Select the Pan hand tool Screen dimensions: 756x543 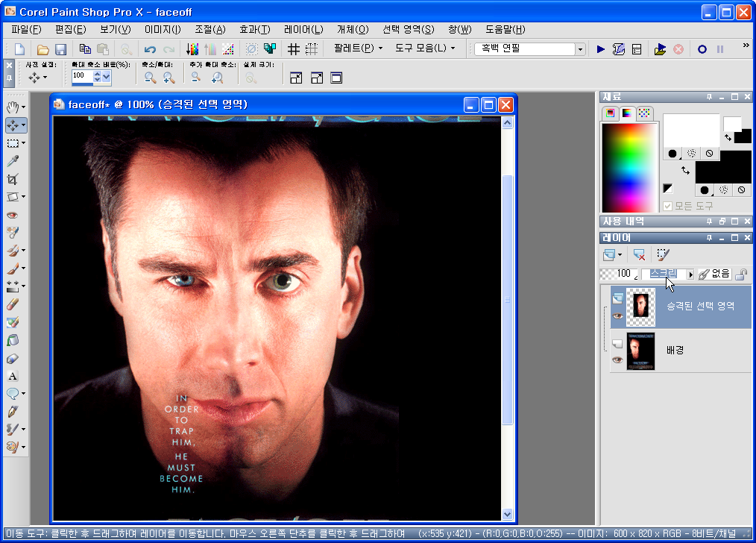click(x=13, y=107)
